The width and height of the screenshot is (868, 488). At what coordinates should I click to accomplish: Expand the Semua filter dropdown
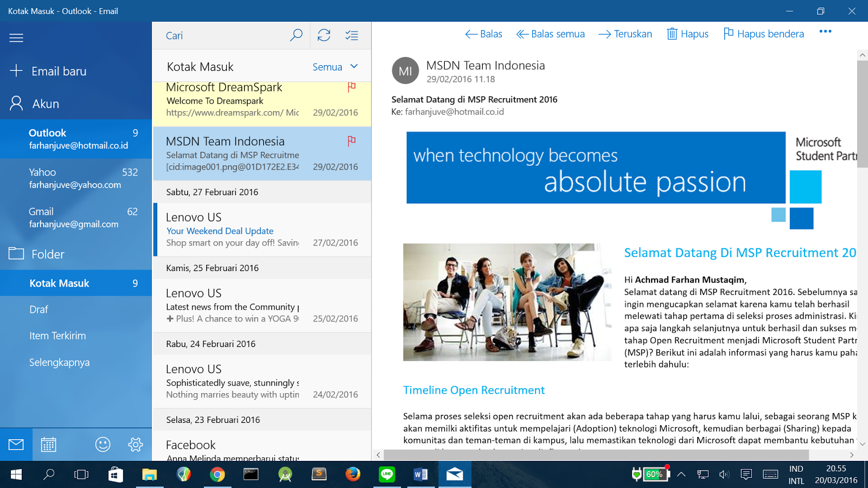335,67
